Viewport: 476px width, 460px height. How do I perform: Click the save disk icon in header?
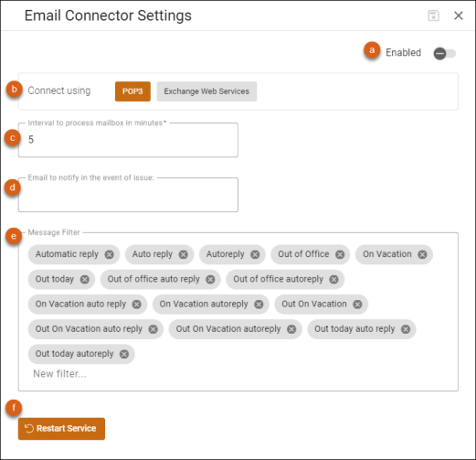coord(433,16)
